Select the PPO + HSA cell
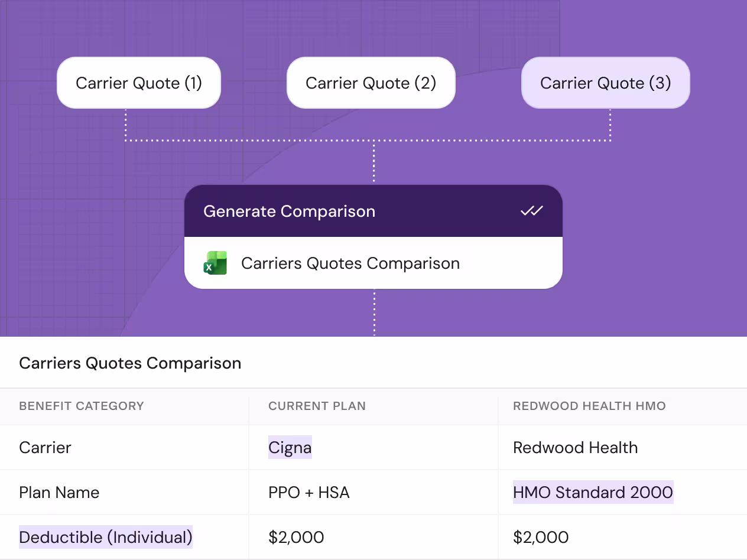The image size is (747, 560). click(x=309, y=492)
